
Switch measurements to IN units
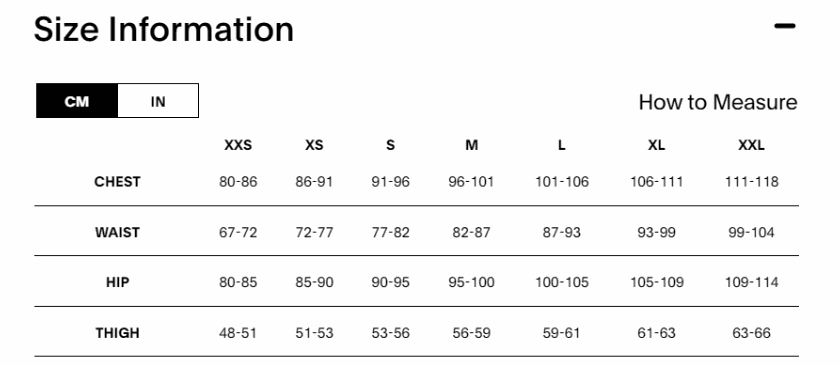pos(158,101)
